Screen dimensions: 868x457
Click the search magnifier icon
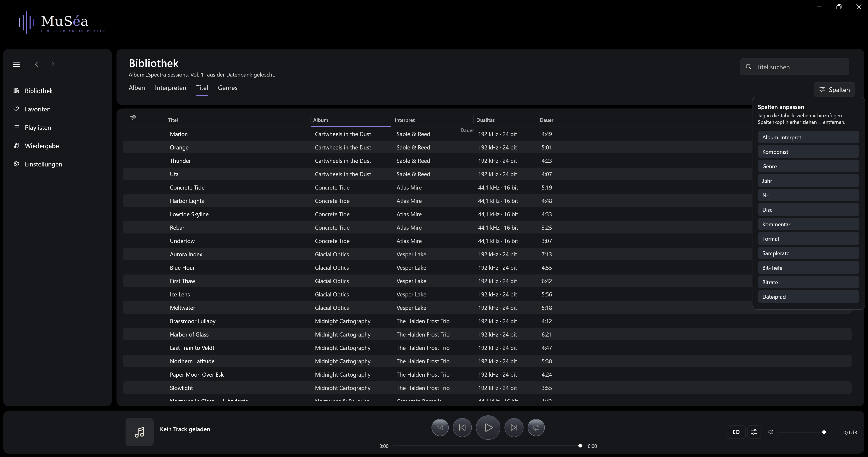[x=748, y=67]
